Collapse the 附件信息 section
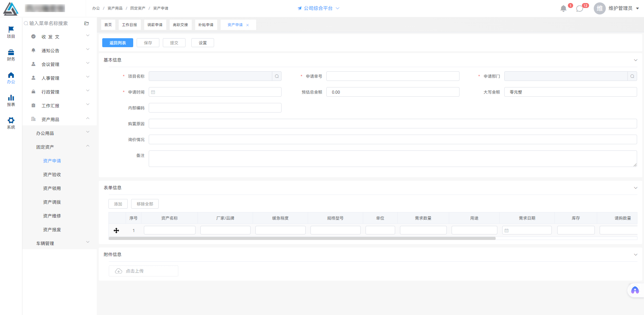Screen dimensions: 644x315 tap(635, 255)
